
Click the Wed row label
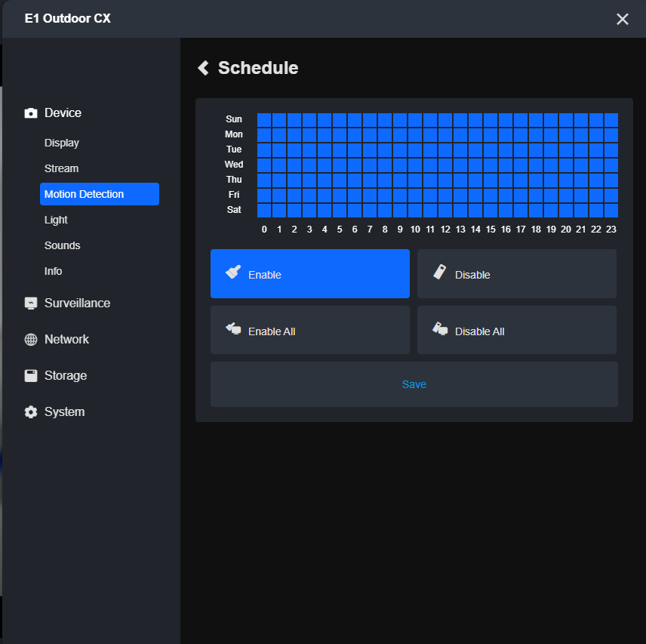point(234,165)
